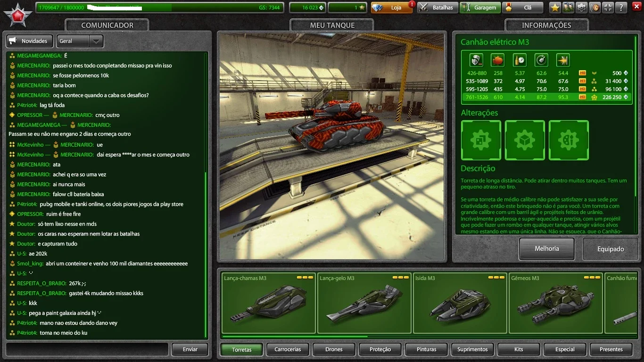Screen dimensions: 644x362
Task: Click the Equipado button
Action: coord(611,249)
